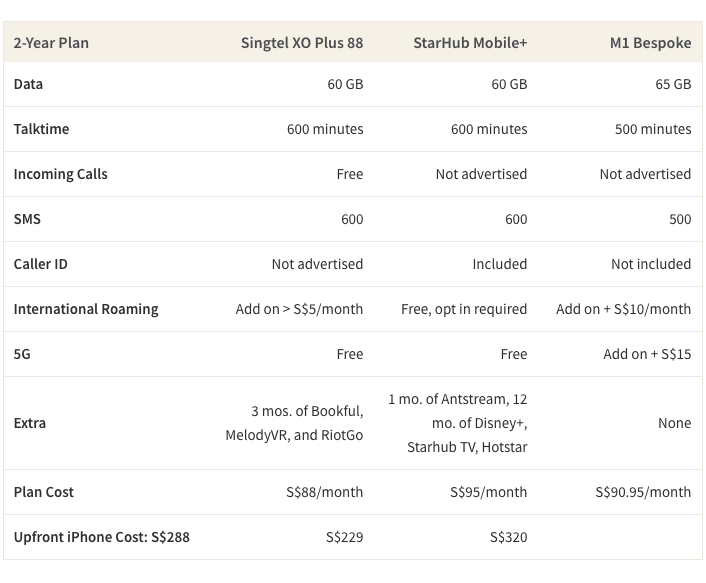Screen dimensions: 706x583
Task: Select the 500 minutes Talktime cell
Action: point(653,129)
